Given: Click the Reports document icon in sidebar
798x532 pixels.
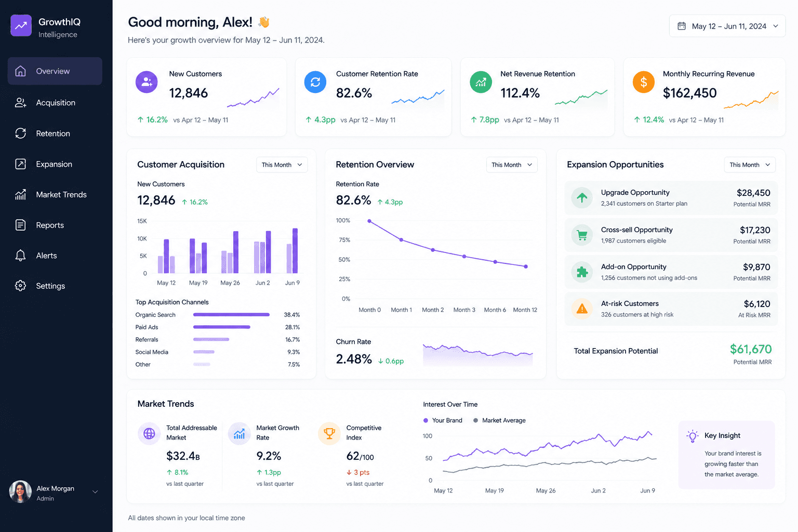Looking at the screenshot, I should point(20,225).
